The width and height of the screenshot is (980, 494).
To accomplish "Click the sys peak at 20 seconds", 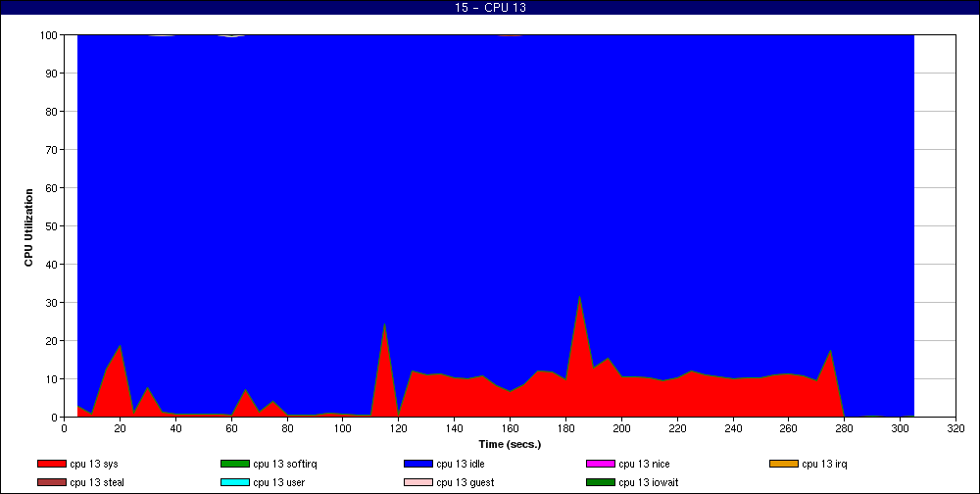I will [x=120, y=347].
